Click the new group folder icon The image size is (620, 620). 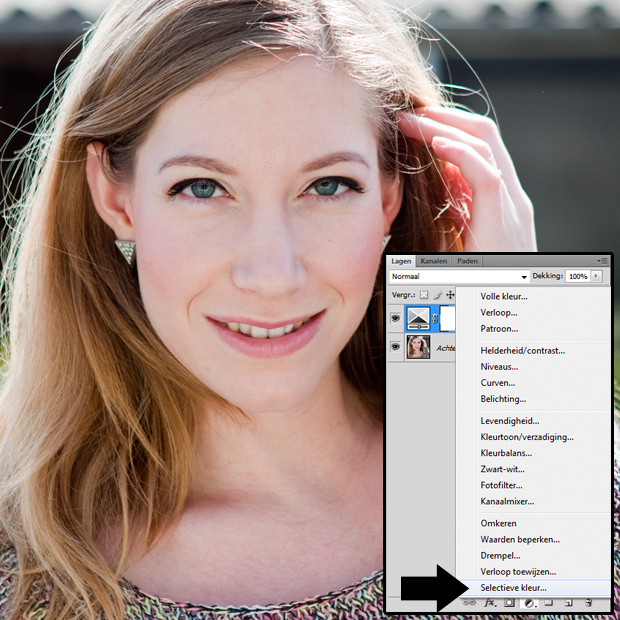coord(549,603)
